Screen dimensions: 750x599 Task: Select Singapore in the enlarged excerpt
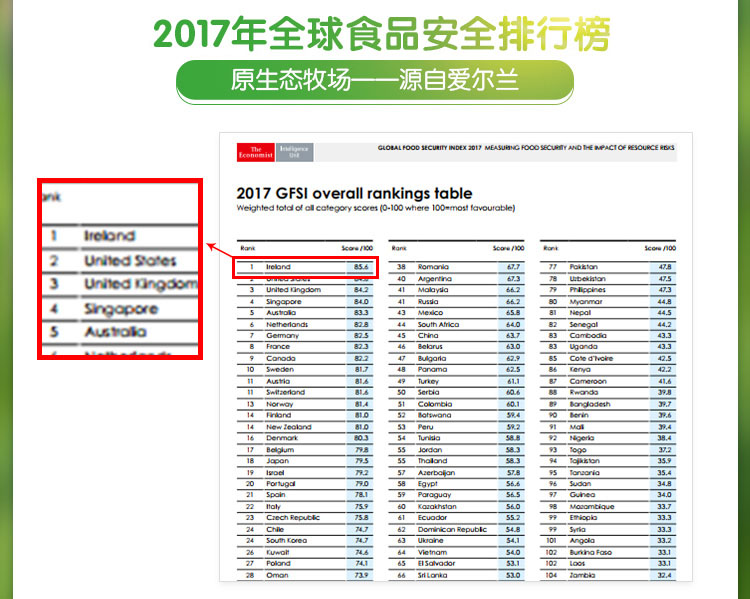pyautogui.click(x=121, y=309)
